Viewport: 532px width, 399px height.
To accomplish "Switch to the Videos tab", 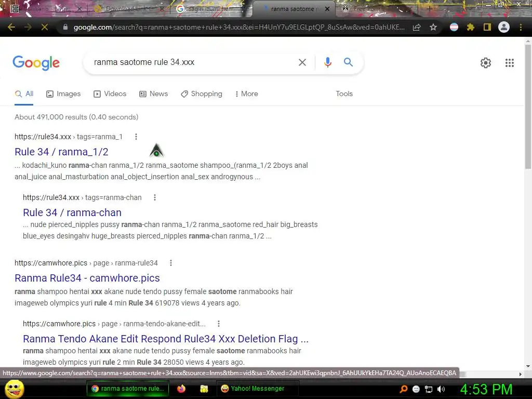I will (110, 94).
